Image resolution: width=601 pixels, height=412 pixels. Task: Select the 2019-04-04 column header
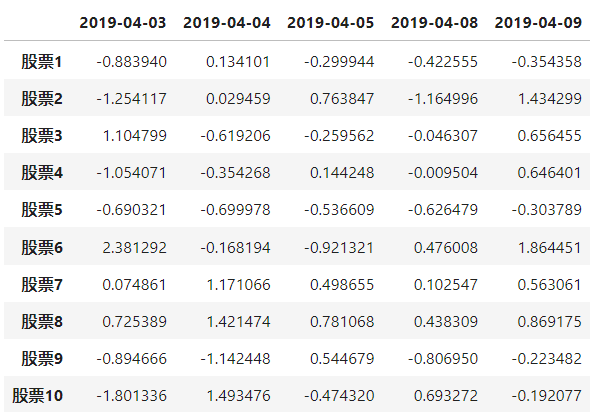click(227, 23)
